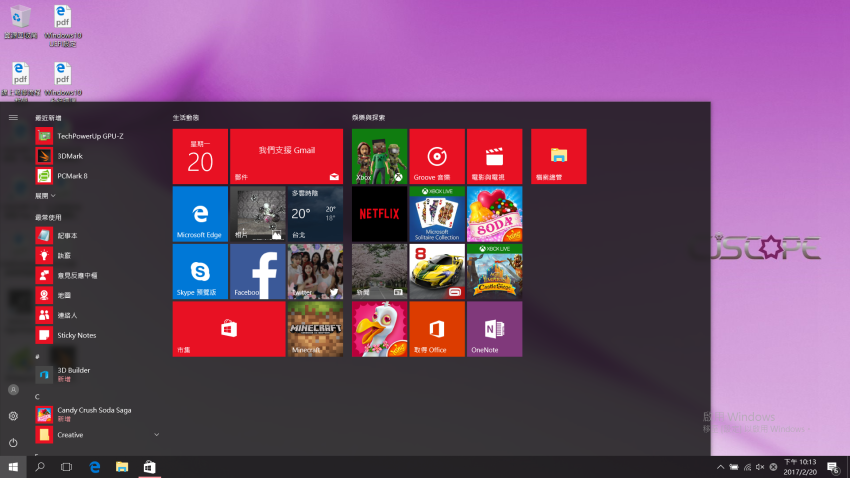This screenshot has width=850, height=478.
Task: Click the volume icon in system tray
Action: coord(760,467)
